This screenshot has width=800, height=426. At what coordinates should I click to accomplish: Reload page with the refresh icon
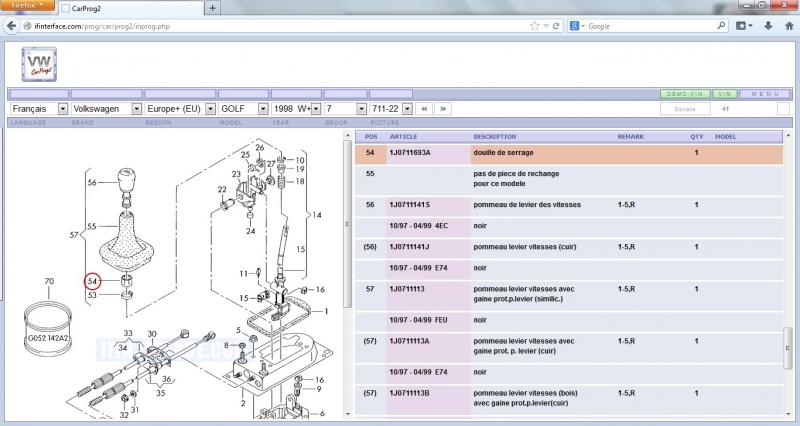click(556, 26)
